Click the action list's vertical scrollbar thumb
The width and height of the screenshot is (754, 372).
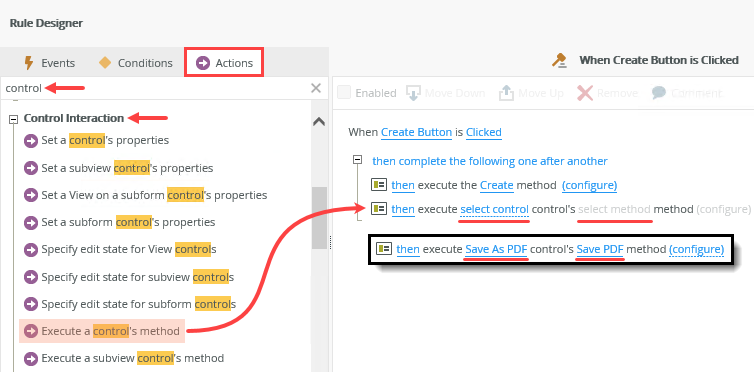[319, 218]
